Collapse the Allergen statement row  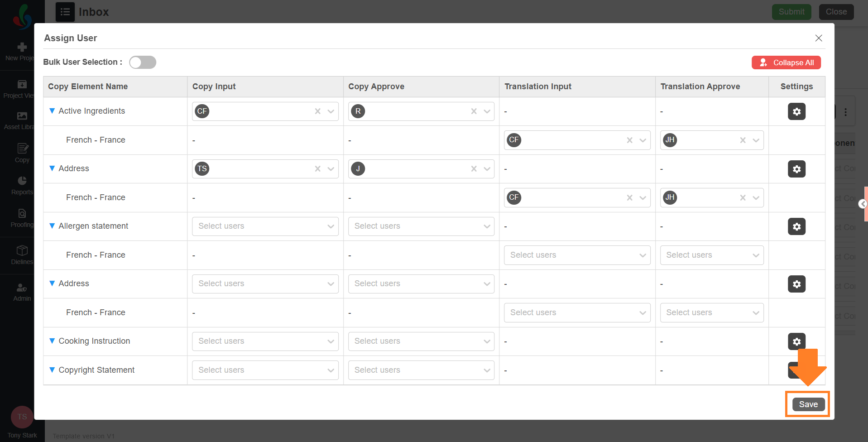point(52,226)
